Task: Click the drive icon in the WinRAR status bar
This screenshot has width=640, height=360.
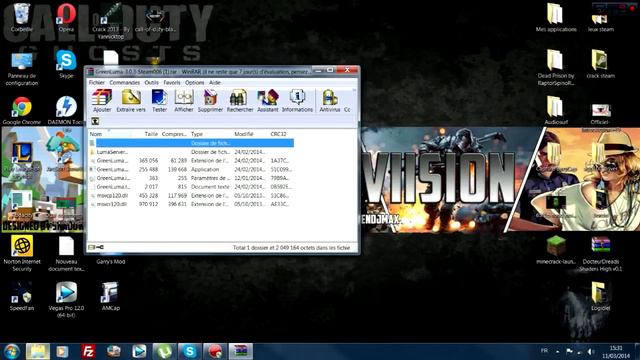Action: point(92,247)
